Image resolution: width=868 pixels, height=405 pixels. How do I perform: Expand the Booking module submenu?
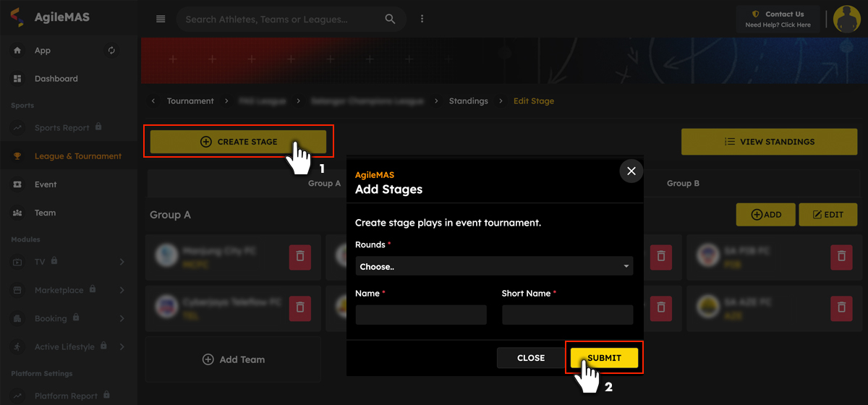(122, 318)
